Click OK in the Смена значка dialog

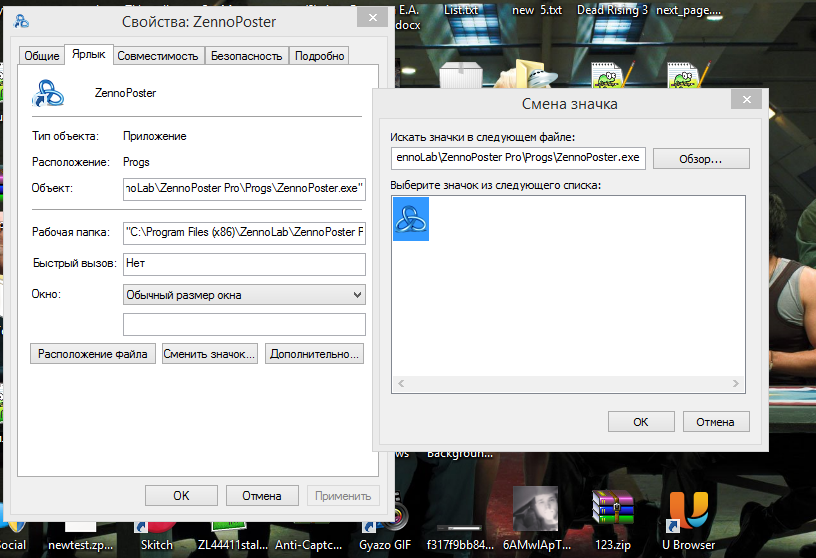click(x=641, y=422)
